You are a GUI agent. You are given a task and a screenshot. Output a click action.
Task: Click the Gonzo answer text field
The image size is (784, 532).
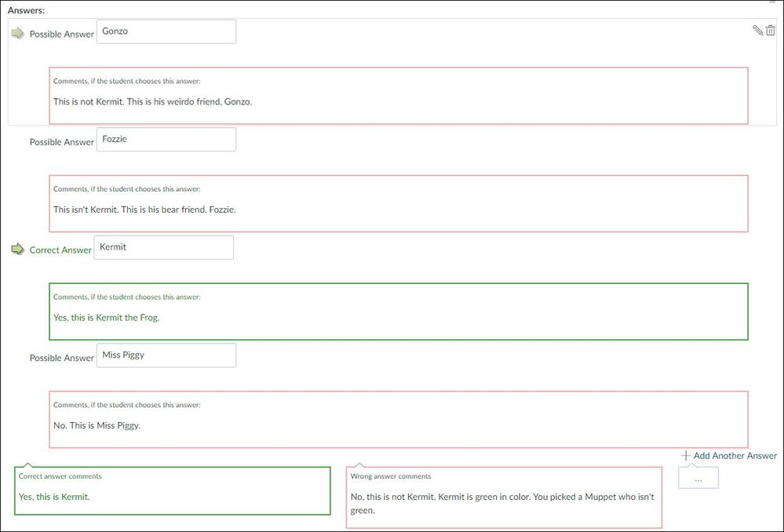(x=166, y=31)
